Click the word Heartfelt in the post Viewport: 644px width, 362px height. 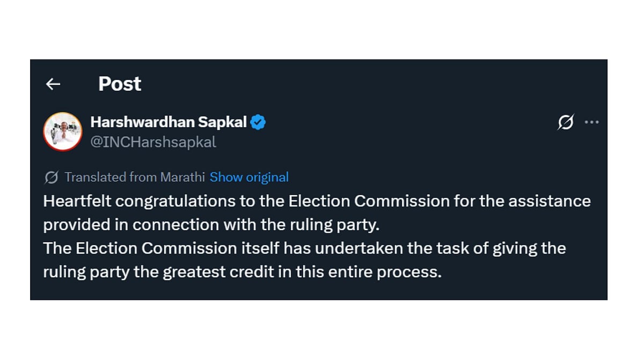click(x=77, y=201)
